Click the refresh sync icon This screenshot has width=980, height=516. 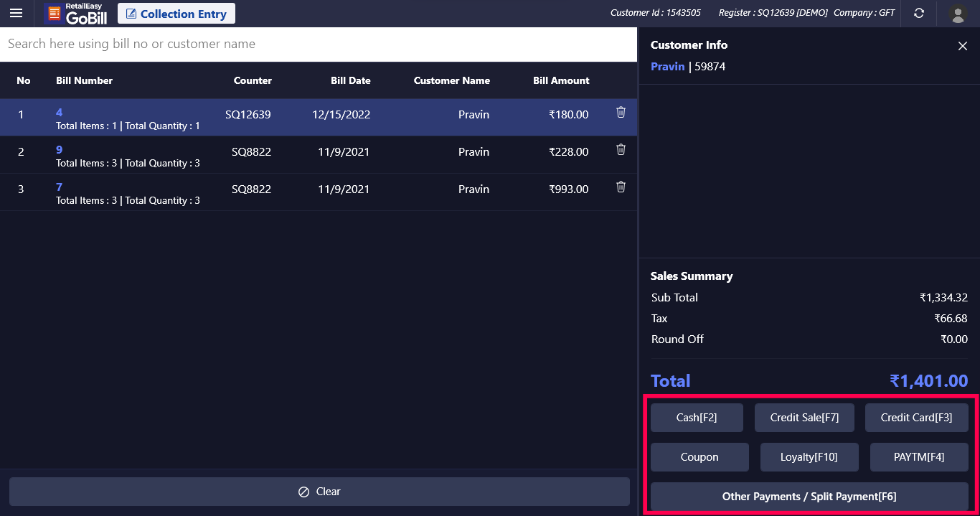tap(918, 14)
